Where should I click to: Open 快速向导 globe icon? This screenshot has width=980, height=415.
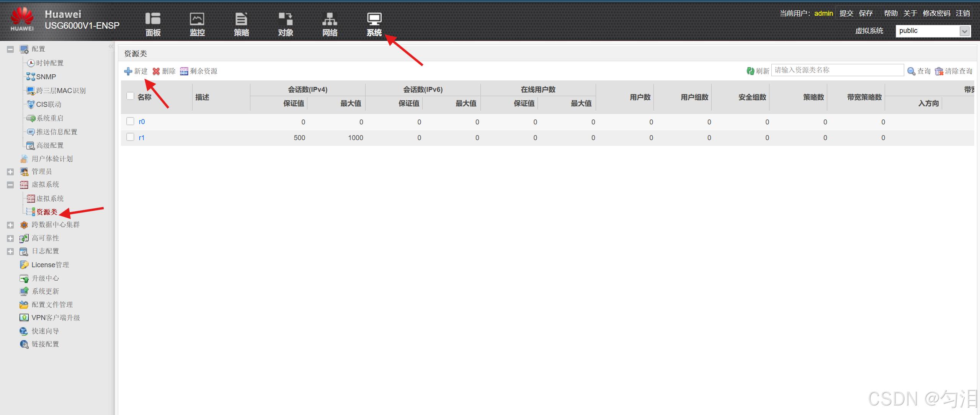point(24,331)
